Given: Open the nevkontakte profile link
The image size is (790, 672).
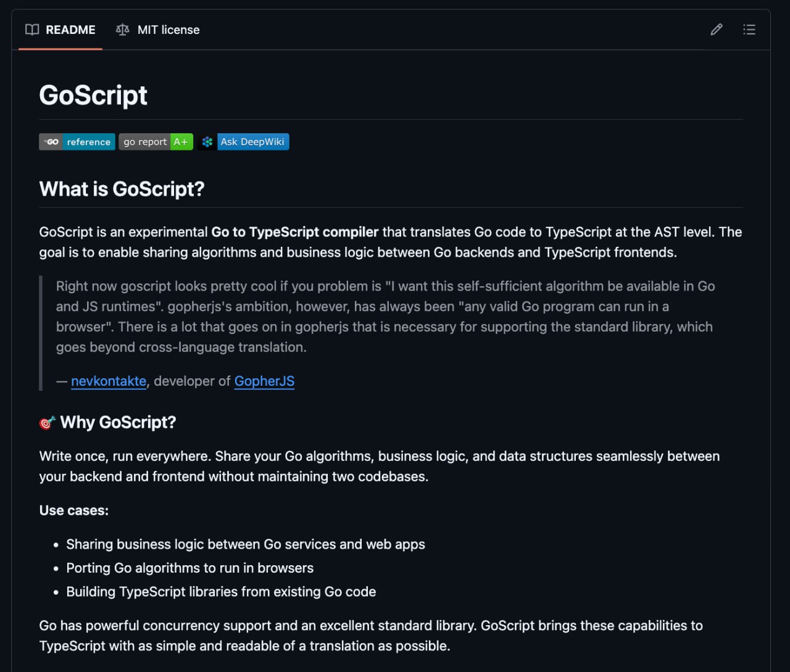Looking at the screenshot, I should click(109, 381).
